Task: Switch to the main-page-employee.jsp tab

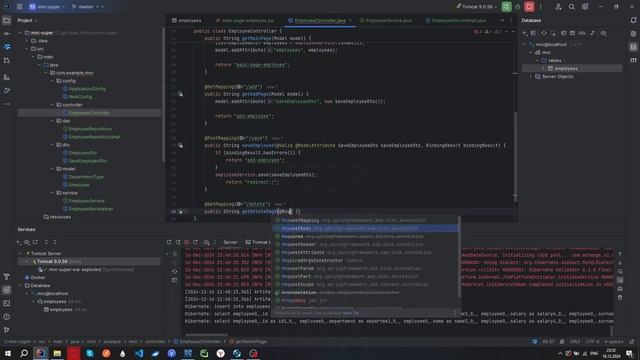Action: [x=245, y=20]
